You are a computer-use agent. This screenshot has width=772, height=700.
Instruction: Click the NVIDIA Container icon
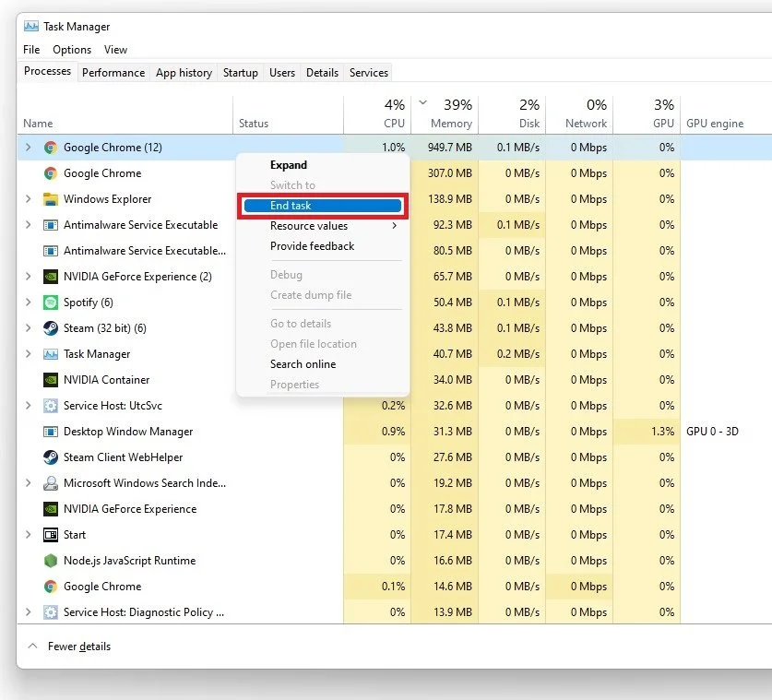click(x=50, y=380)
